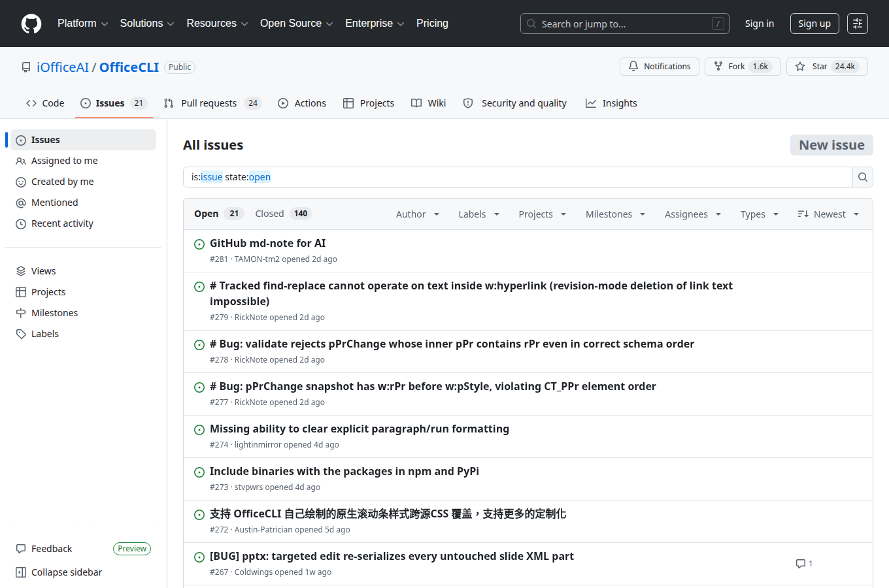Click the Notifications button
This screenshot has width=889, height=588.
click(660, 67)
